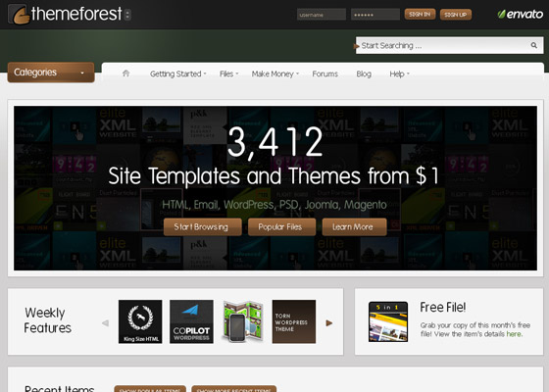Follow the 'here' link for the free file
549x392 pixels.
[514, 334]
